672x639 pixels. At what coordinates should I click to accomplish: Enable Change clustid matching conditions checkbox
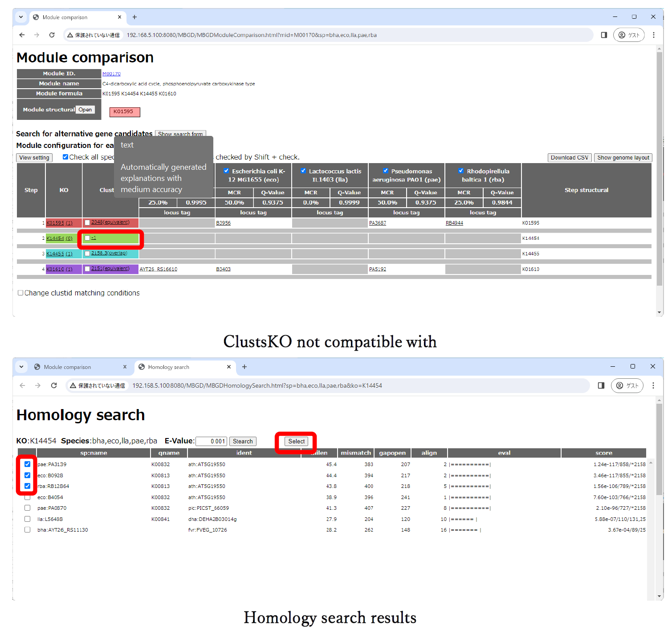[x=20, y=293]
